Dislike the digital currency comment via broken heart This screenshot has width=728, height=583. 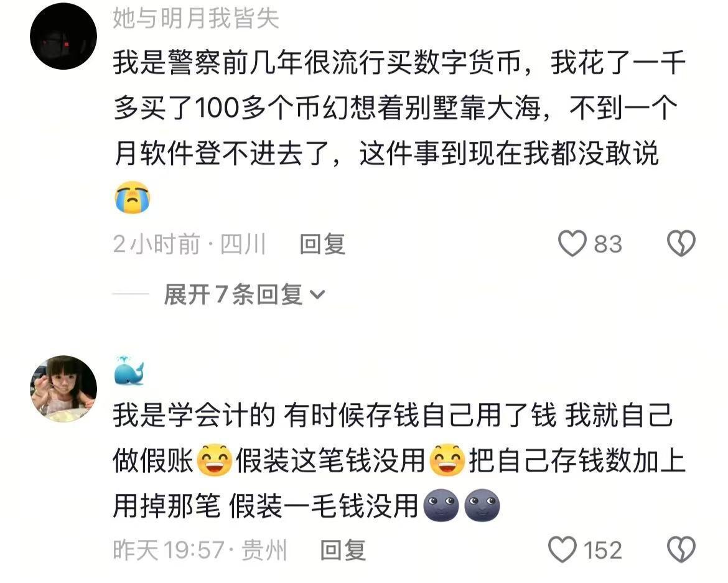(x=681, y=244)
